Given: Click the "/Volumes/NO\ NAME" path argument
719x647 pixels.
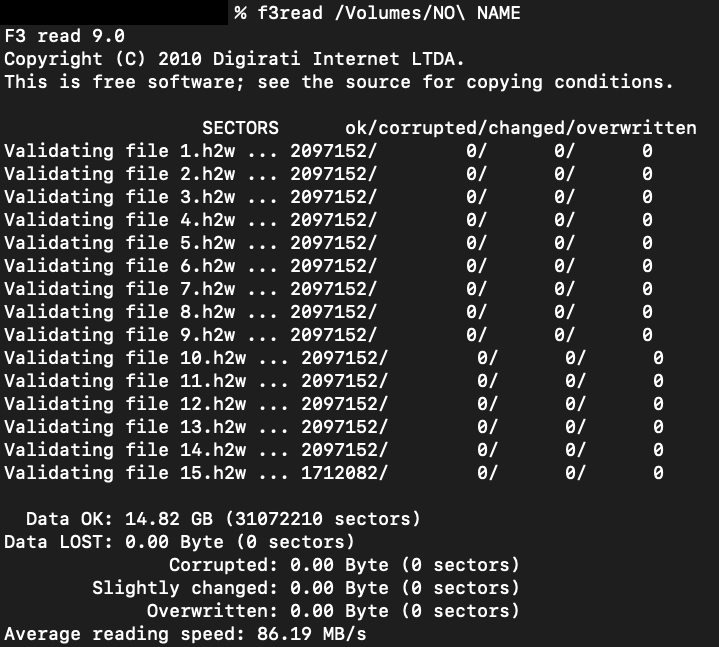Looking at the screenshot, I should pos(427,13).
